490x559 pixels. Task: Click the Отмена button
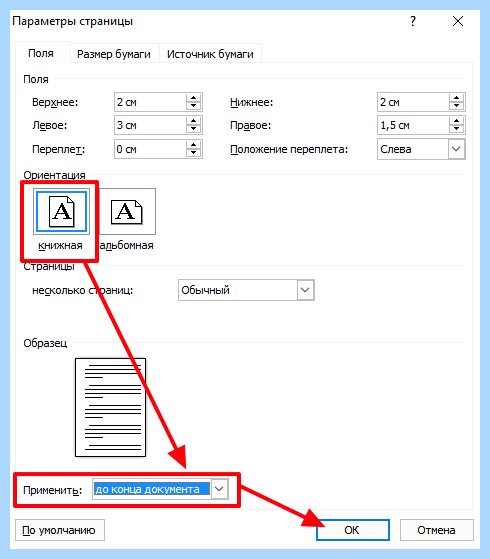(436, 530)
